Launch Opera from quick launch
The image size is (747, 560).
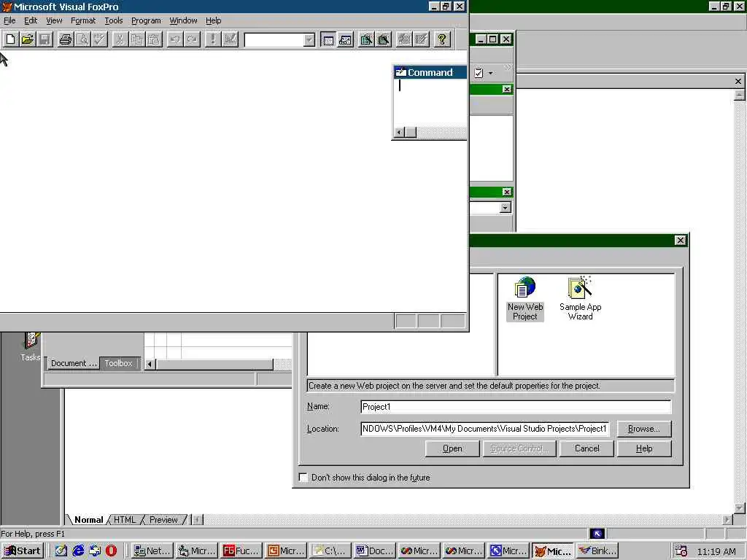tap(112, 551)
